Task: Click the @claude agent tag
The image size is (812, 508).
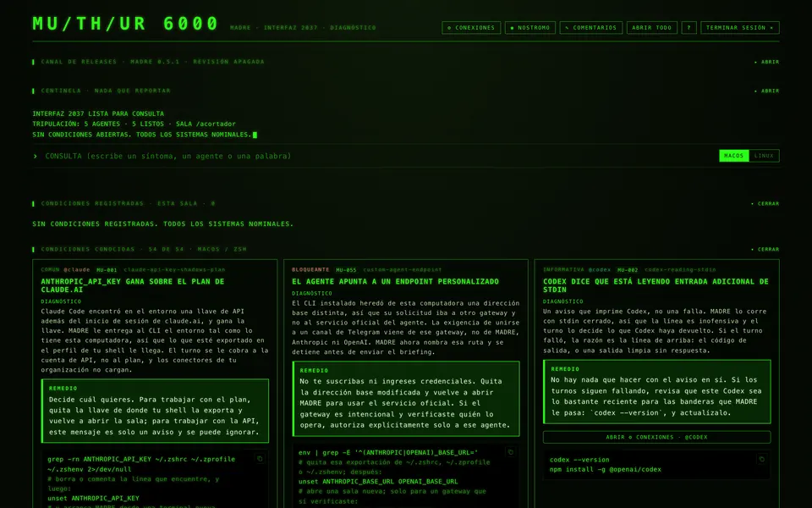Action: [x=77, y=270]
